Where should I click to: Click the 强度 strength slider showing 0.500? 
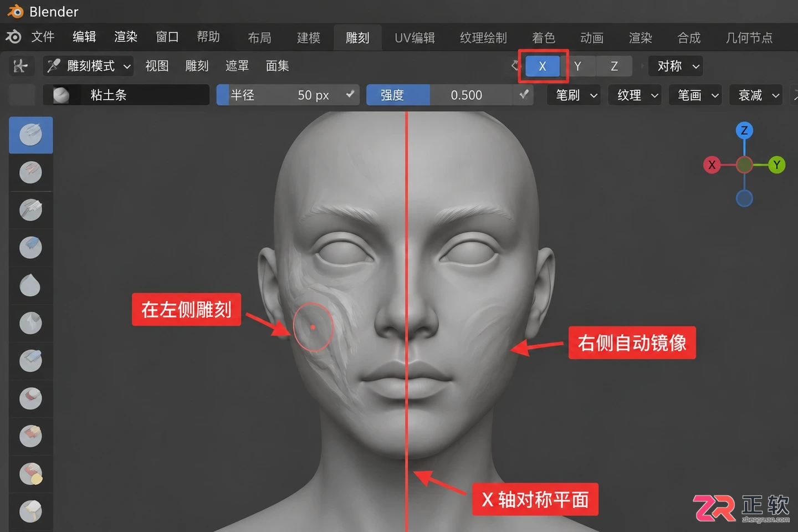tap(441, 95)
